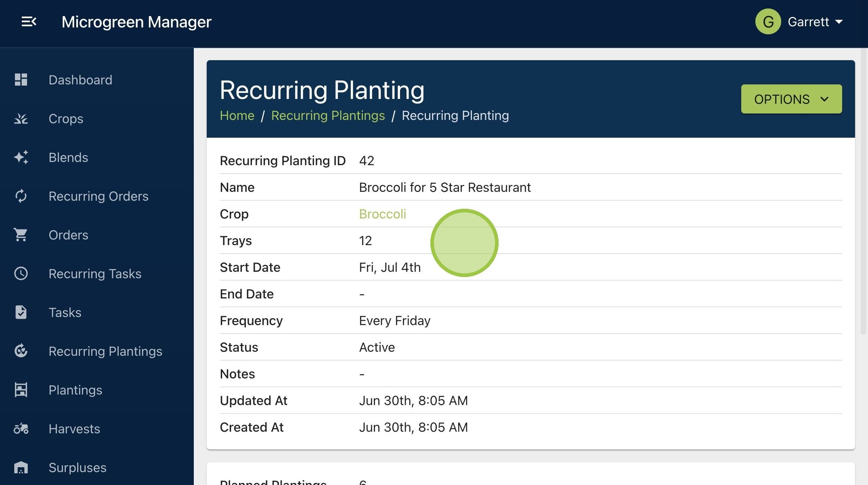Click the name 'Broccoli for 5 Star Restaurant'
The image size is (868, 485).
point(445,187)
